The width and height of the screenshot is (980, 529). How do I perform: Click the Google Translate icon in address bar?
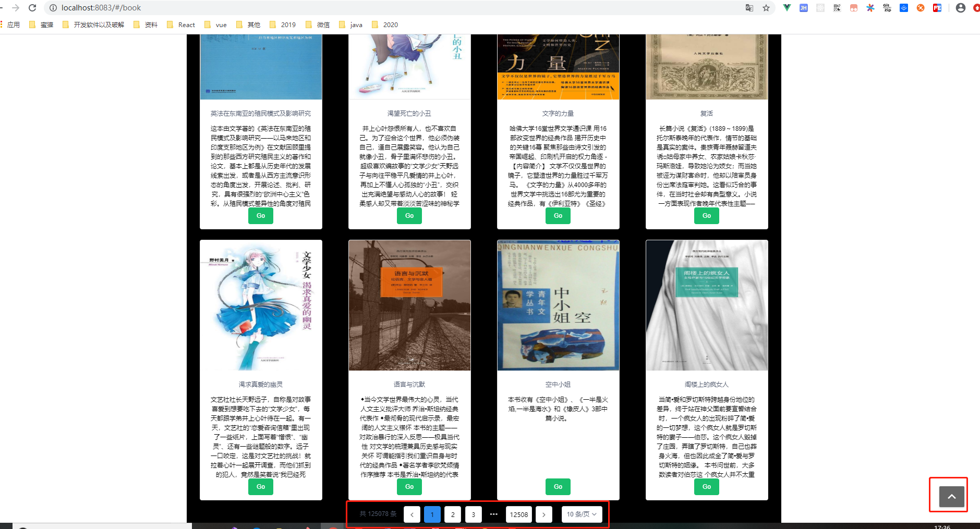749,8
